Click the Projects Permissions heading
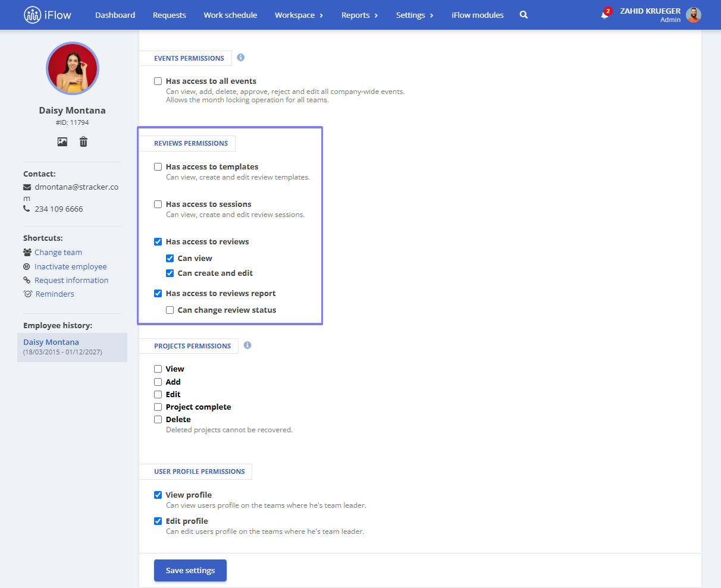This screenshot has width=721, height=588. point(192,346)
